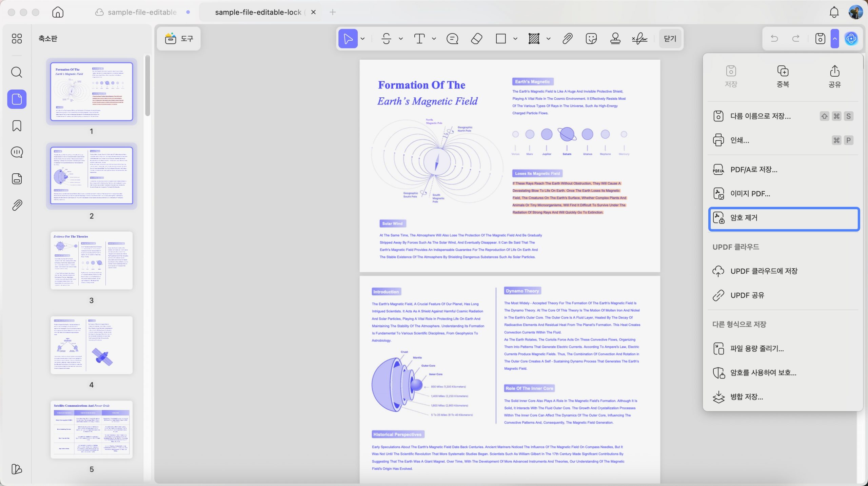
Task: Open the thumbnail grid view icon
Action: (x=17, y=38)
